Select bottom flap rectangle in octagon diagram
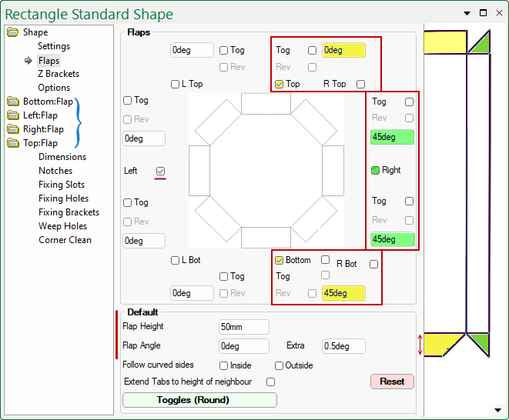This screenshot has height=420, width=509. click(266, 238)
